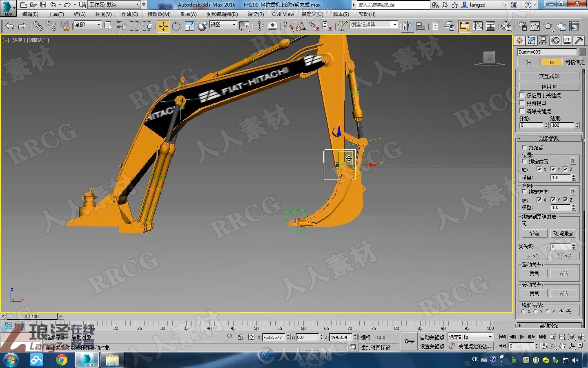The image size is (588, 368).
Task: Switch to the '链接信息' tab
Action: 575,62
